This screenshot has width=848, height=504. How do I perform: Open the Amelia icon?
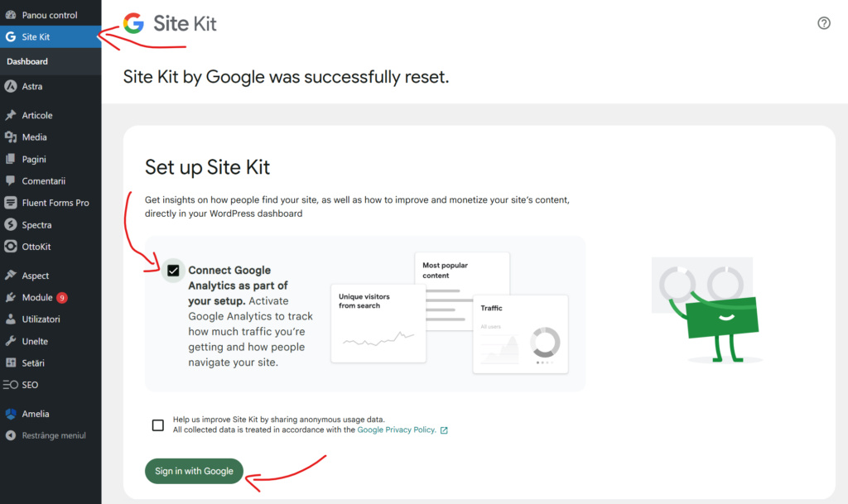pos(10,414)
